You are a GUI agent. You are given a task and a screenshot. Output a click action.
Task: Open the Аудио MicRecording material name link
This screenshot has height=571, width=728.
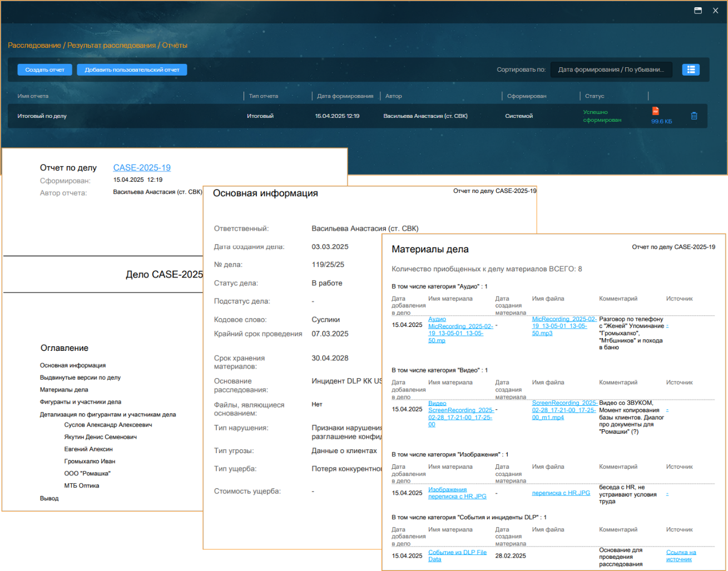[460, 330]
